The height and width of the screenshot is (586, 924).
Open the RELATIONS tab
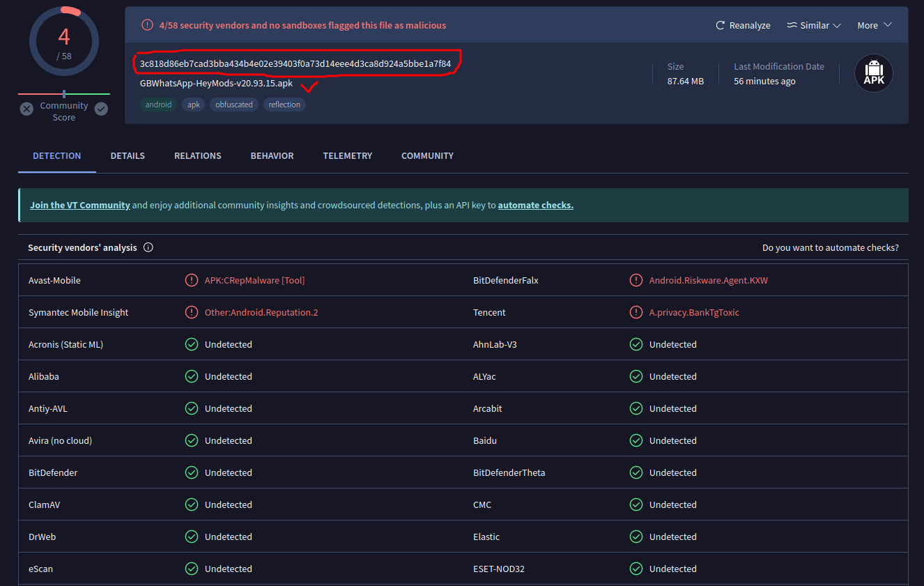198,156
